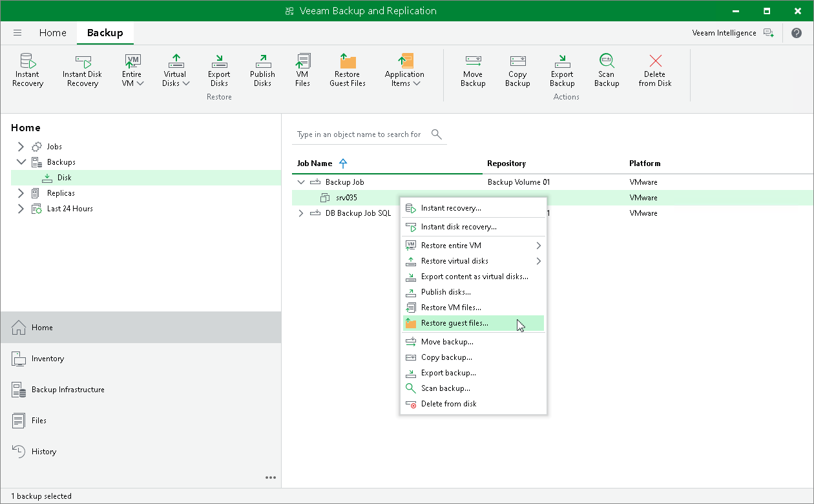Collapse the Backups tree node
Screen dimensions: 814x504
coord(21,162)
